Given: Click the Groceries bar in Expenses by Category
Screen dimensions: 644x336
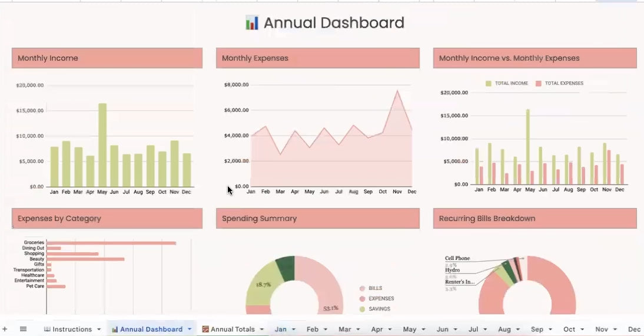Looking at the screenshot, I should click(111, 243).
